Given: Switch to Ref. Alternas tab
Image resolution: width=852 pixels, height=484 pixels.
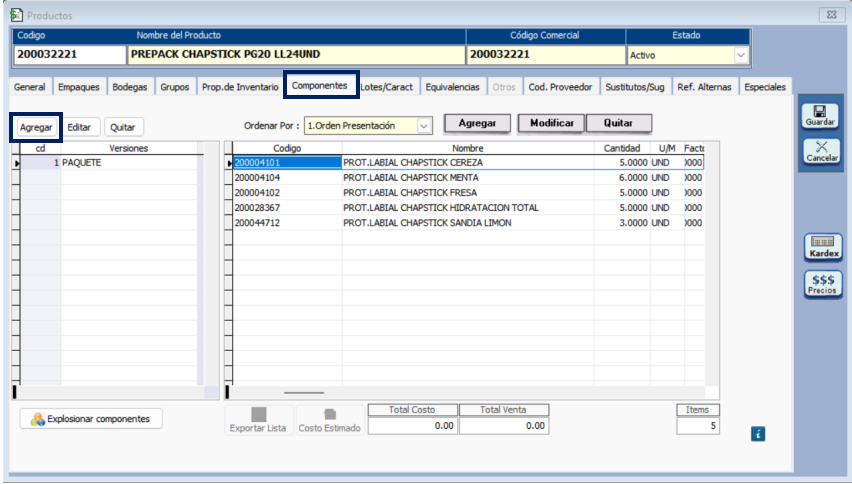Looking at the screenshot, I should click(x=704, y=87).
